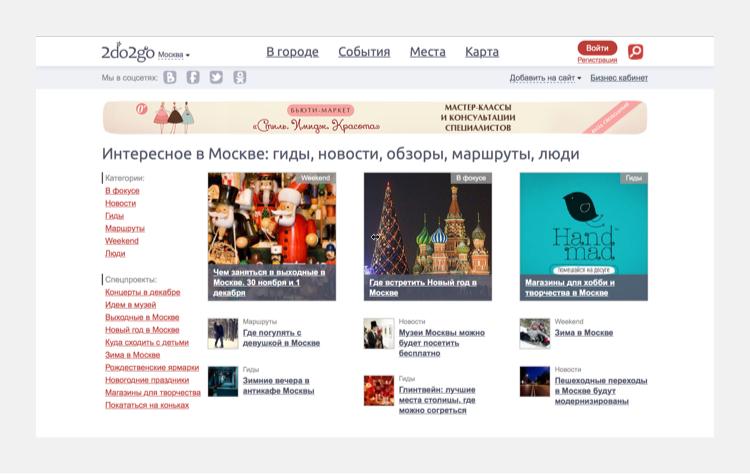Go to the События menu item
The height and width of the screenshot is (474, 750).
click(x=364, y=52)
